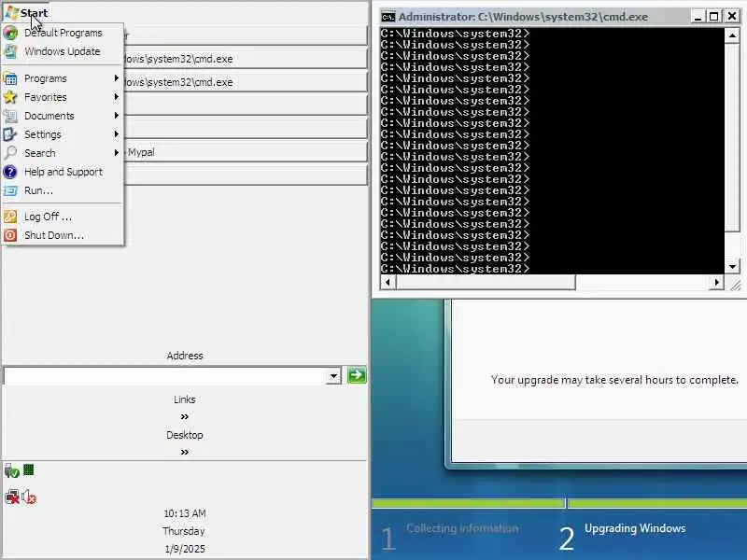Viewport: 747px width, 560px height.
Task: Click the Thursday weekday text
Action: (184, 531)
